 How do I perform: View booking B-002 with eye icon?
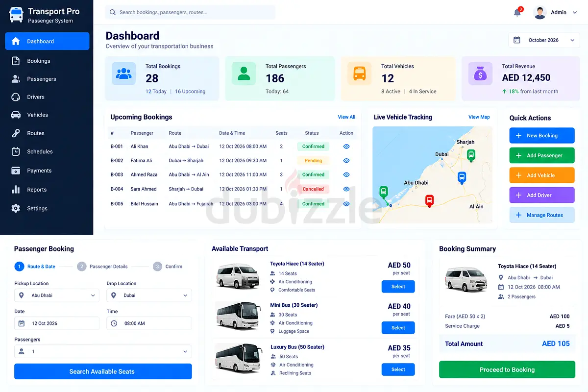[x=346, y=161]
